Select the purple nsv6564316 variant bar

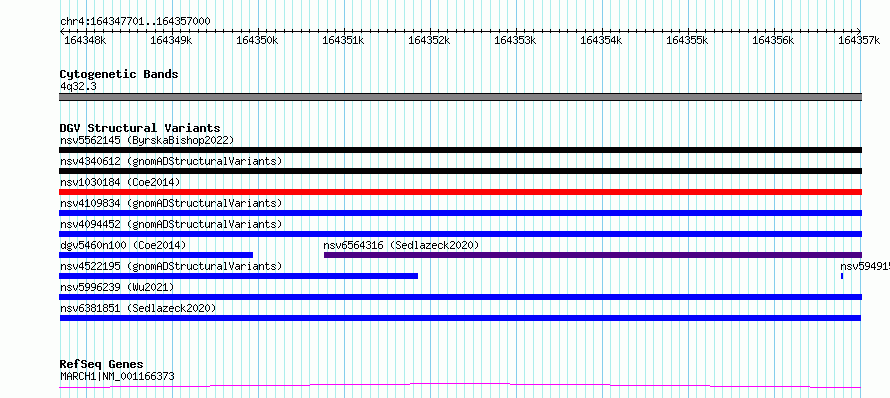[593, 255]
